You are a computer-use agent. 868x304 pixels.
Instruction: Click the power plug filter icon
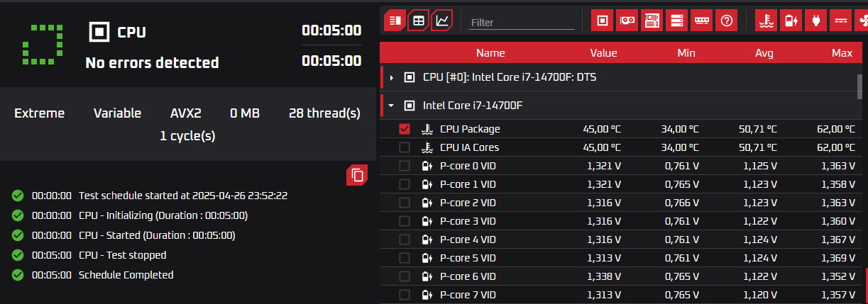pyautogui.click(x=815, y=21)
